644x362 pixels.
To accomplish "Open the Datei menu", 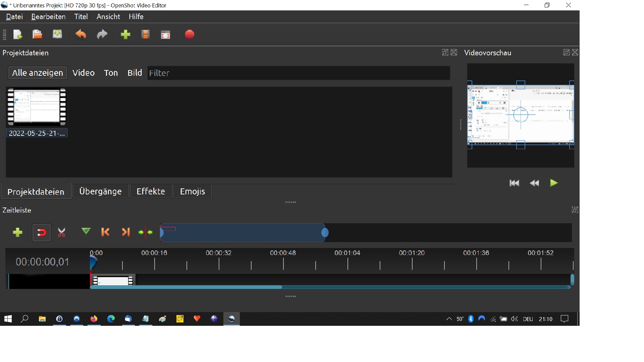I will point(14,17).
